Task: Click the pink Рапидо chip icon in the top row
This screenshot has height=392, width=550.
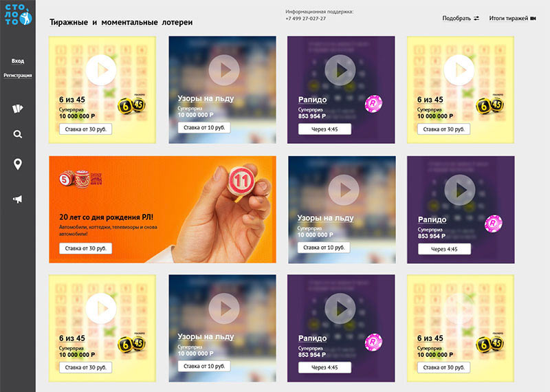Action: click(373, 104)
